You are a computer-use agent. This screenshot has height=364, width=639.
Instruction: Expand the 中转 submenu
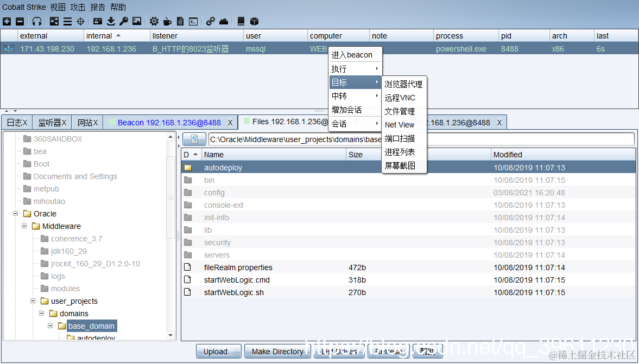(355, 96)
